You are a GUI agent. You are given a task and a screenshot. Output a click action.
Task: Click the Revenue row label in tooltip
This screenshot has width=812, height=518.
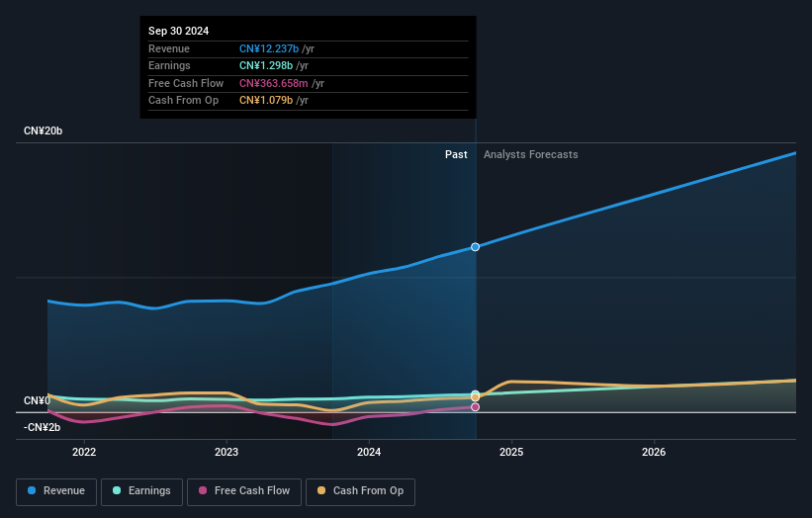click(169, 48)
